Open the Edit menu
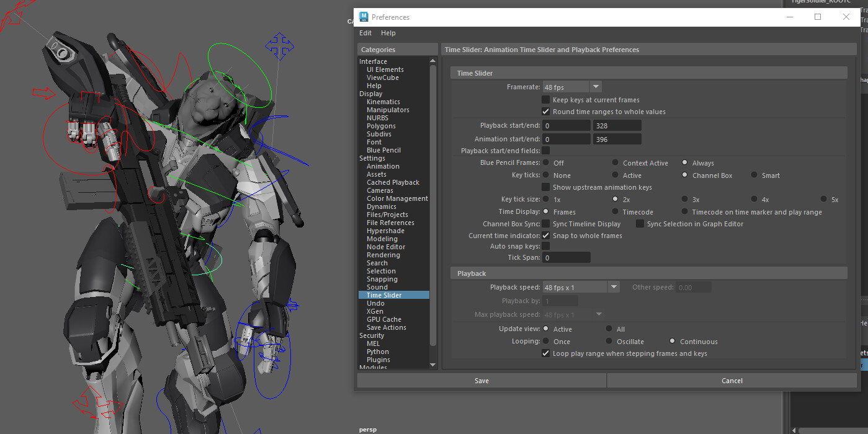Viewport: 868px width, 434px height. click(365, 33)
